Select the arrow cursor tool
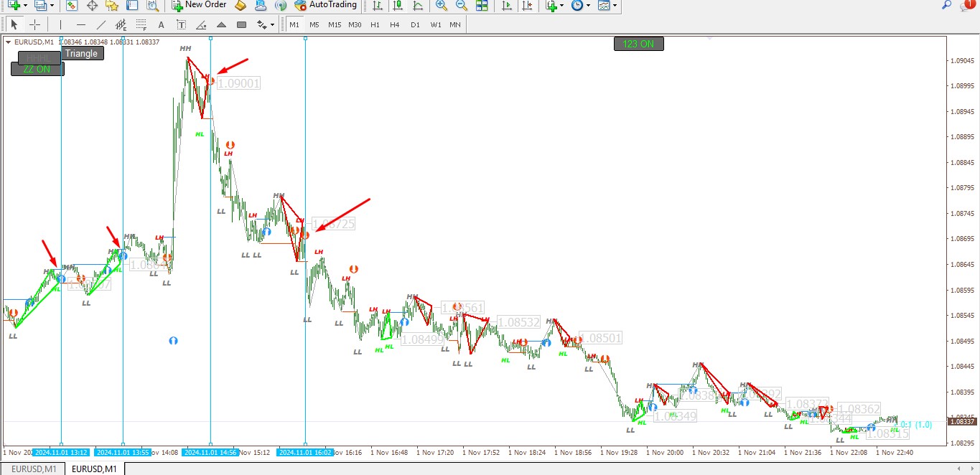This screenshot has height=475, width=980. [x=14, y=24]
